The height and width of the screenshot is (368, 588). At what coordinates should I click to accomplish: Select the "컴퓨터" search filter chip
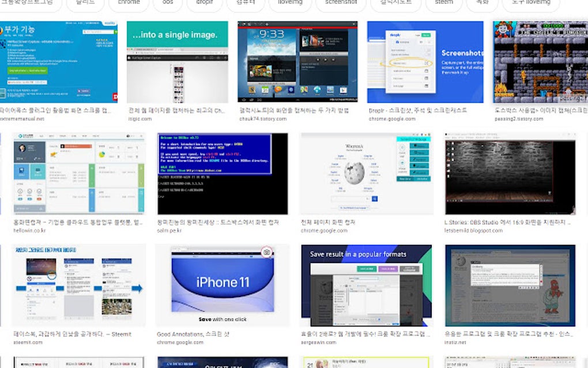pos(244,2)
